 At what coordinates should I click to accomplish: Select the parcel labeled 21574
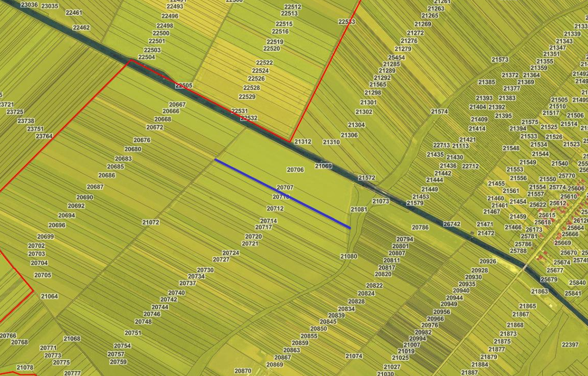(x=439, y=111)
